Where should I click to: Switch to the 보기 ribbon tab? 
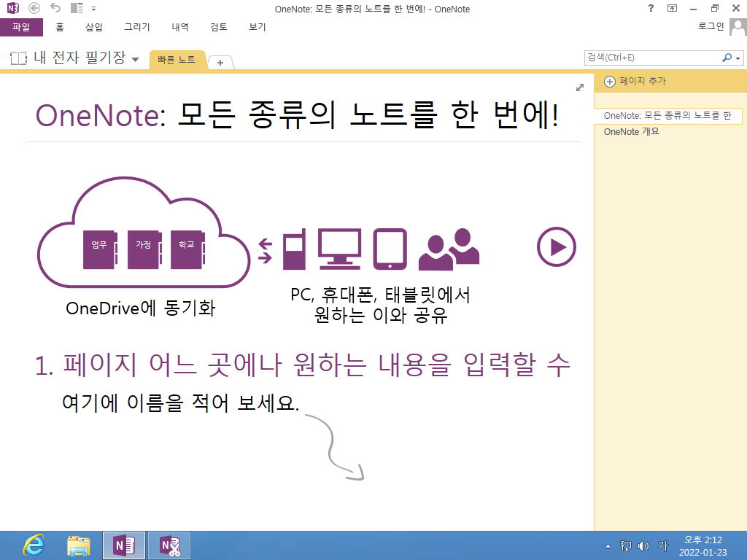[x=258, y=27]
